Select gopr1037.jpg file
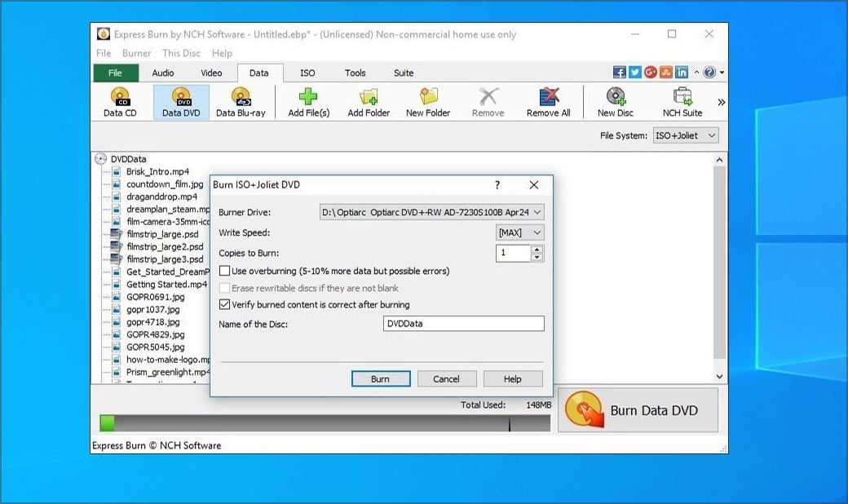The height and width of the screenshot is (504, 848). tap(152, 309)
